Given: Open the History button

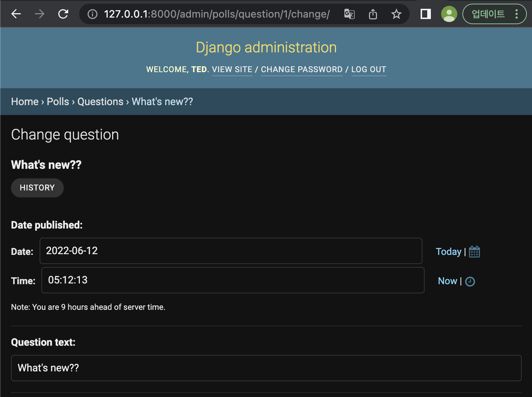Looking at the screenshot, I should point(37,188).
